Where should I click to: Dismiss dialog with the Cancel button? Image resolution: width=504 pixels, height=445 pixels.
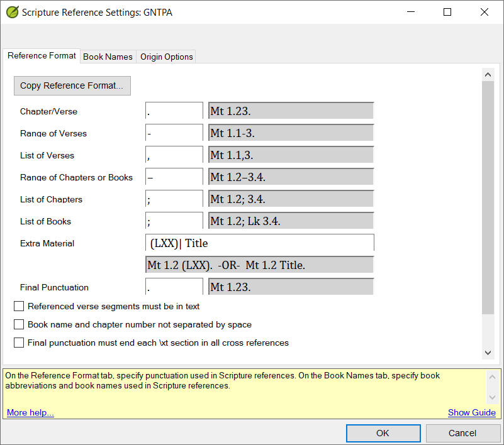(463, 433)
